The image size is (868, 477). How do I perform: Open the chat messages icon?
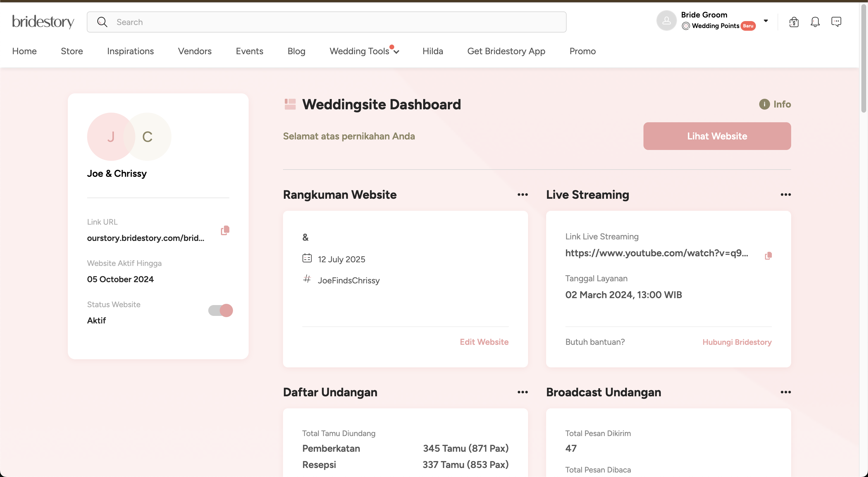pyautogui.click(x=836, y=22)
